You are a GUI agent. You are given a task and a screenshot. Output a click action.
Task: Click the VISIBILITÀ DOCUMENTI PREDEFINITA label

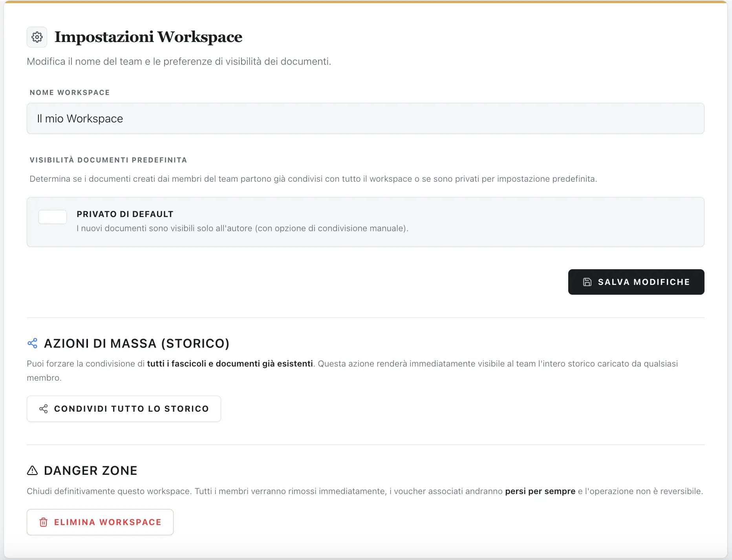click(x=108, y=160)
